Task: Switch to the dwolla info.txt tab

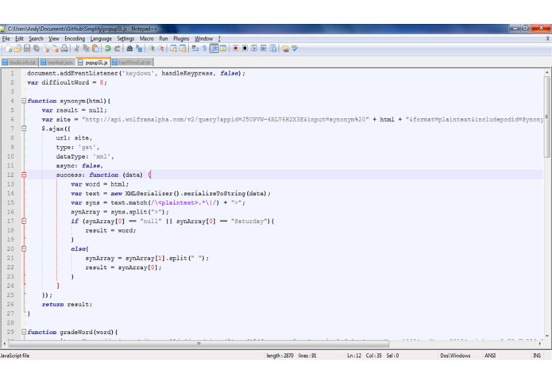Action: tap(19, 63)
